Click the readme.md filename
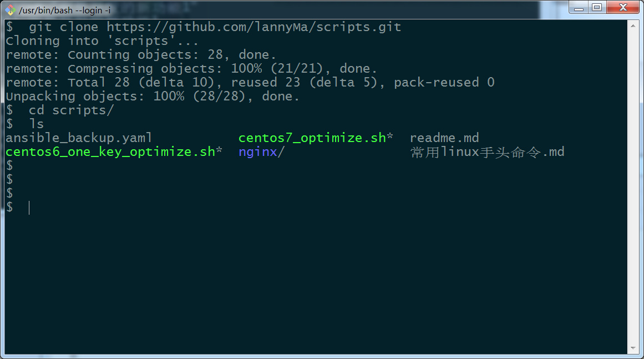This screenshot has height=359, width=644. tap(444, 138)
